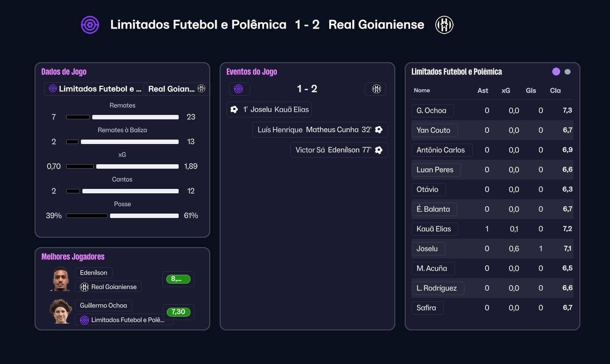Click the Real Goianiense badge in Eventos do Jogo
610x364 pixels.
tap(376, 89)
